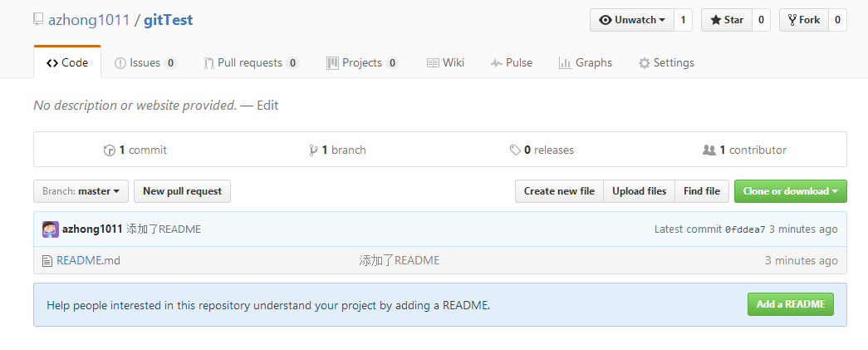Open commit hash 0fddea7
868x350 pixels.
(x=745, y=229)
